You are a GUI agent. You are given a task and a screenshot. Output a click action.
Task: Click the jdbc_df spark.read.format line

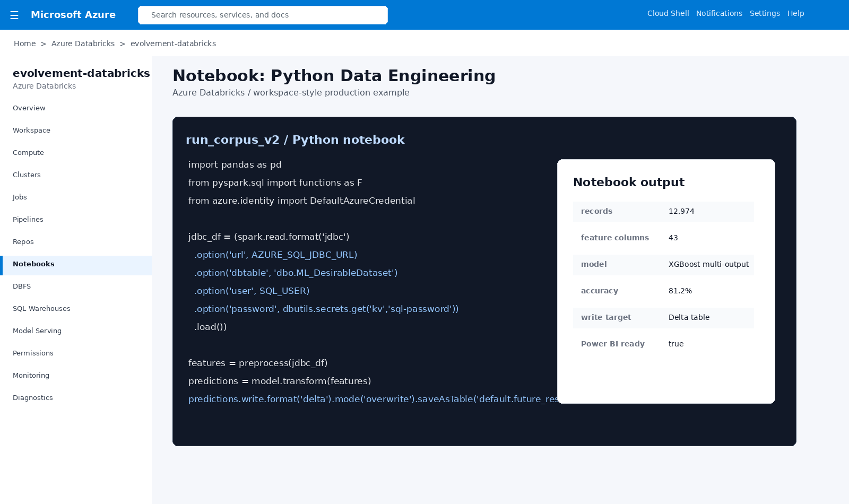coord(269,237)
